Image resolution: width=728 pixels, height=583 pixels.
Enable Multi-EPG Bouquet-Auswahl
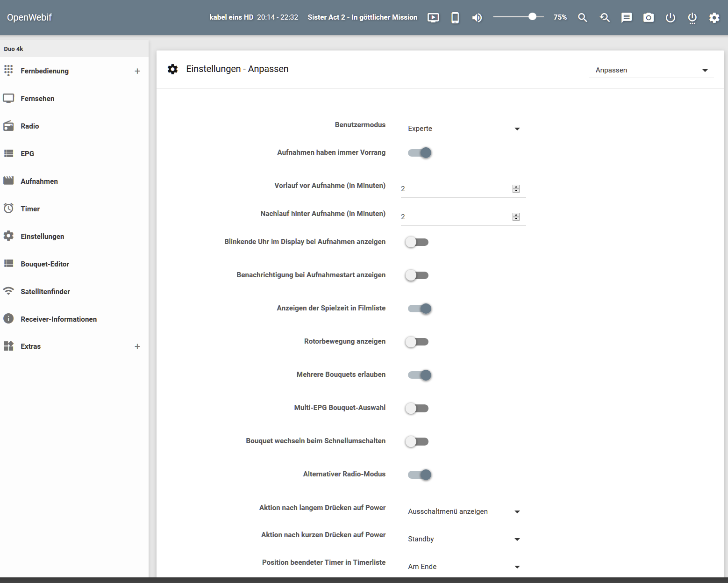coord(417,408)
